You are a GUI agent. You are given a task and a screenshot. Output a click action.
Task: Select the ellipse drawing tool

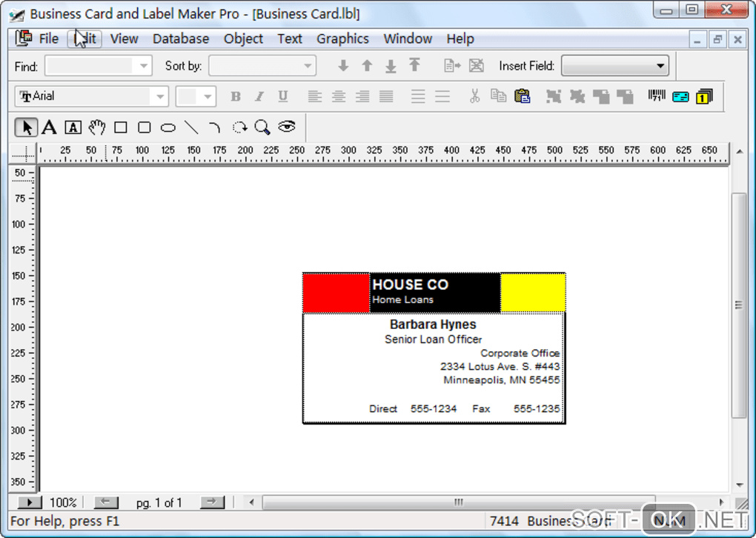pyautogui.click(x=168, y=127)
